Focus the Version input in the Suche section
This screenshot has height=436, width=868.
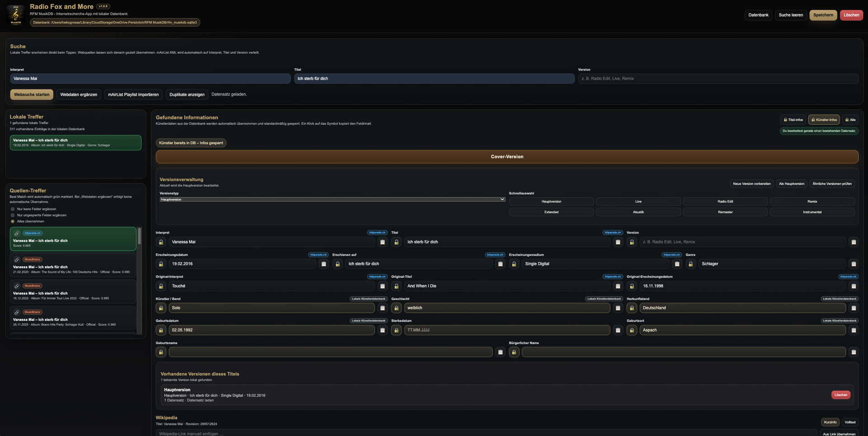718,79
